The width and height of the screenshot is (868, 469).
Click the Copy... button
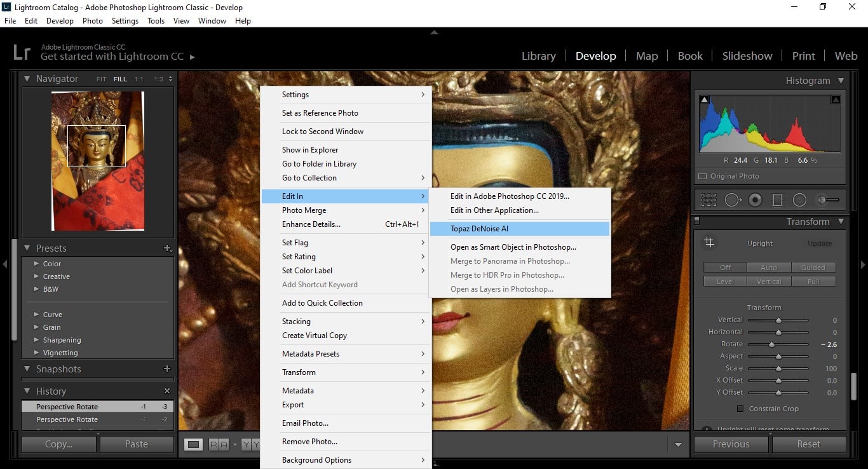(58, 444)
